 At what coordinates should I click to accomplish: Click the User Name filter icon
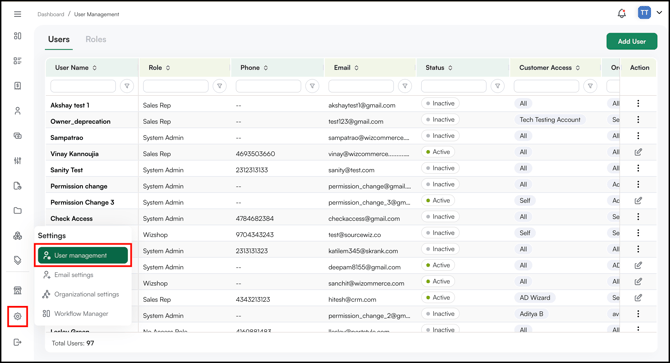click(x=127, y=86)
